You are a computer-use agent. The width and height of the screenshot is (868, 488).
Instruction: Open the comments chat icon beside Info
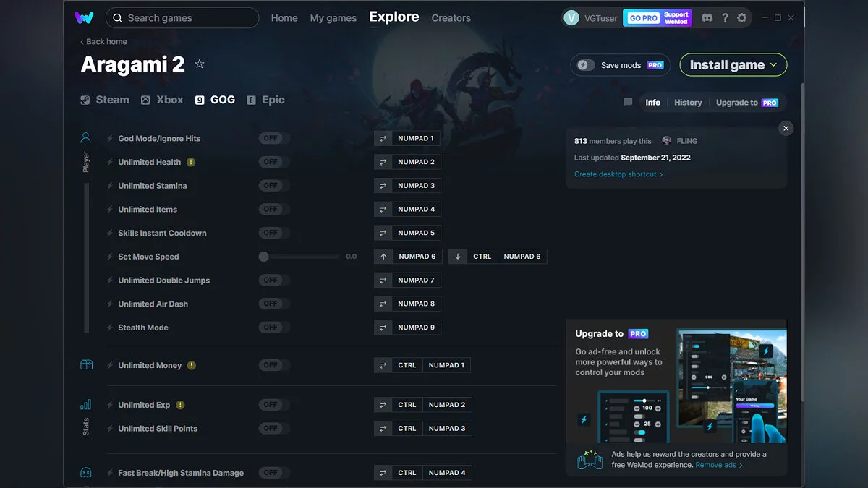pos(628,103)
